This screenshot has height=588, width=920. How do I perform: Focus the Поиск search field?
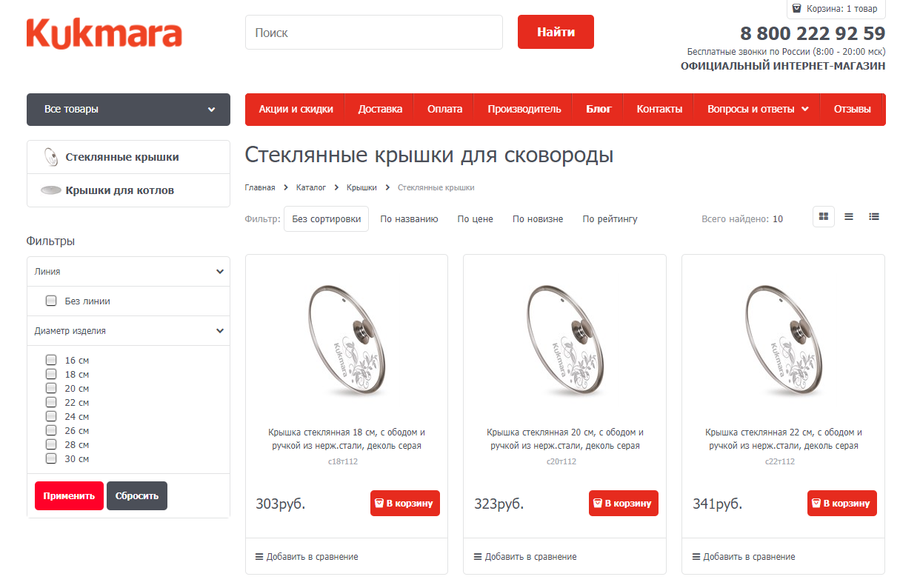tap(374, 33)
